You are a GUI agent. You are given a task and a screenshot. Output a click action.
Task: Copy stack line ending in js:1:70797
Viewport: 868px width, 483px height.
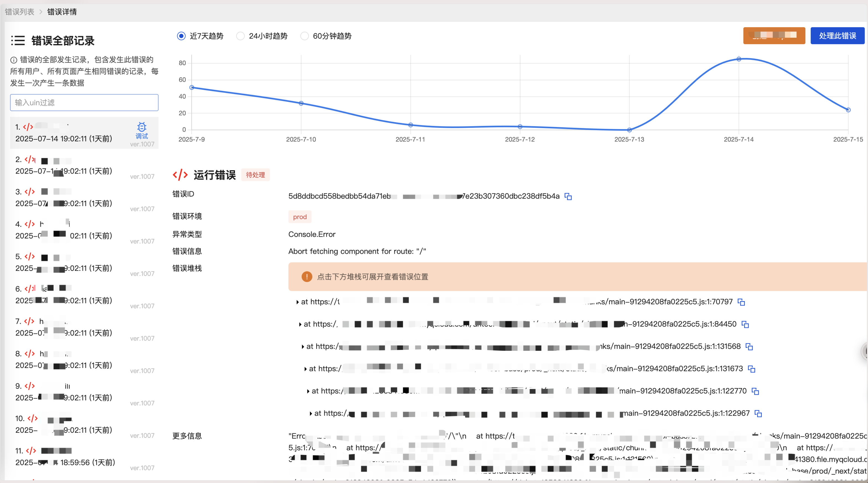coord(741,302)
